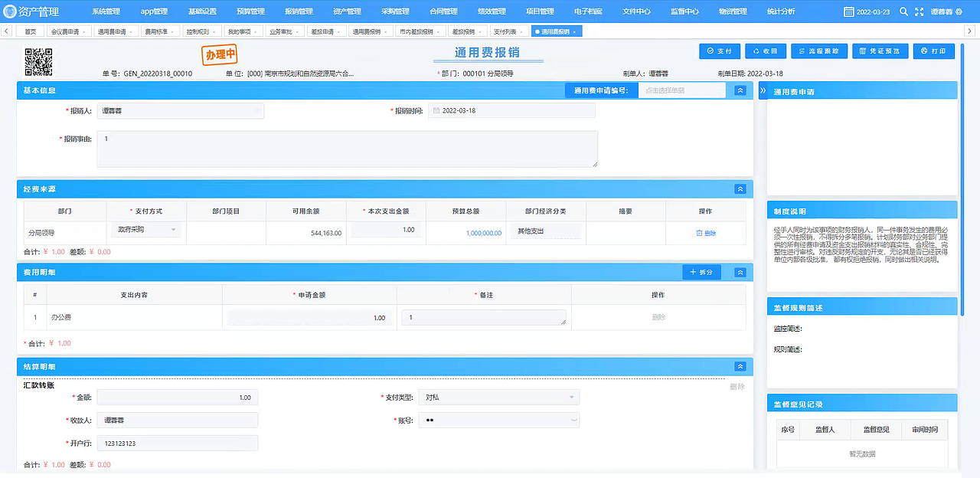This screenshot has width=980, height=478.
Task: Click the 备注 field for 办公费
Action: tap(484, 318)
